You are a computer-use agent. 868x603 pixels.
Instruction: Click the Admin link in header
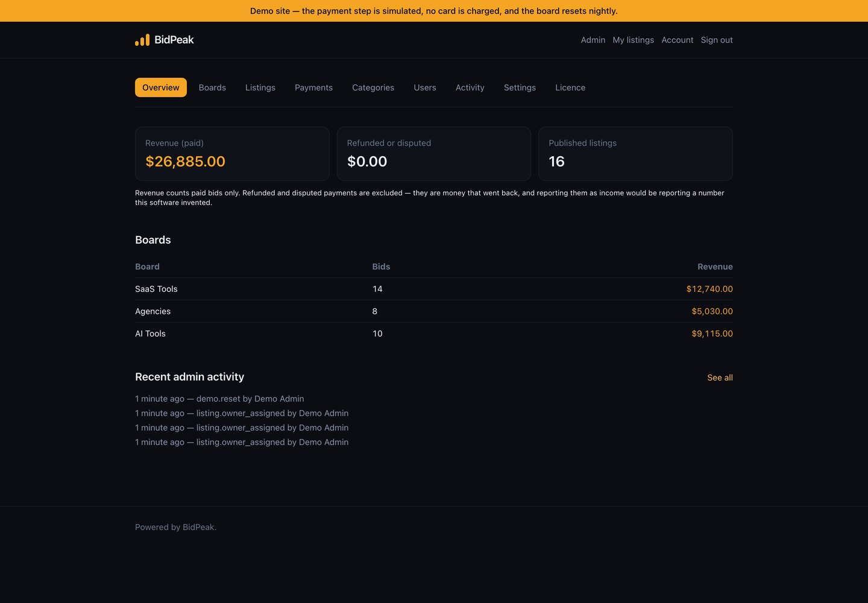point(593,40)
